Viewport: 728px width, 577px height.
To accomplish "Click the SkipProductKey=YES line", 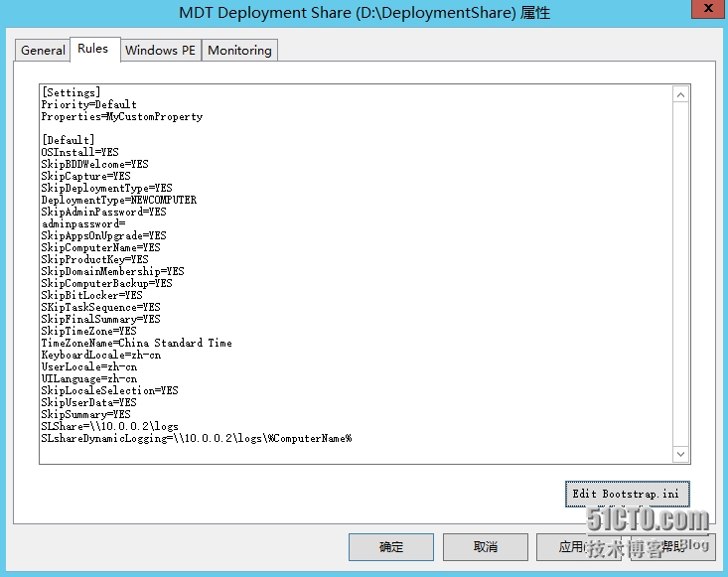I will coord(94,259).
